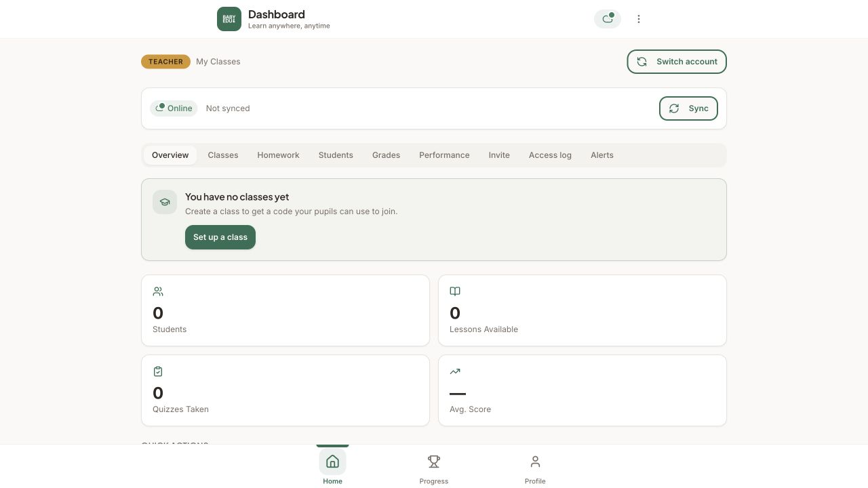Viewport: 868px width, 488px height.
Task: Click the TEACHER role badge
Action: 165,62
